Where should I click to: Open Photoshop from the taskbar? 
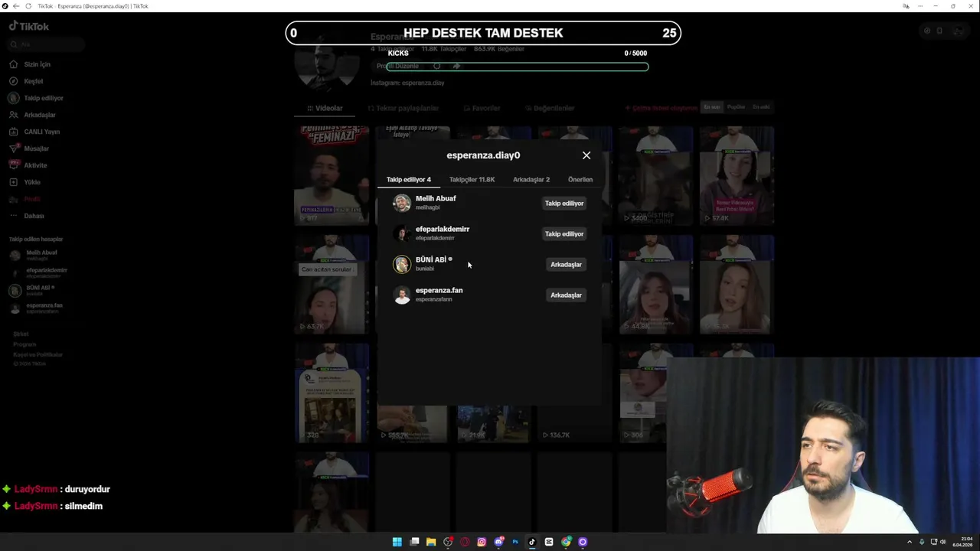[515, 542]
